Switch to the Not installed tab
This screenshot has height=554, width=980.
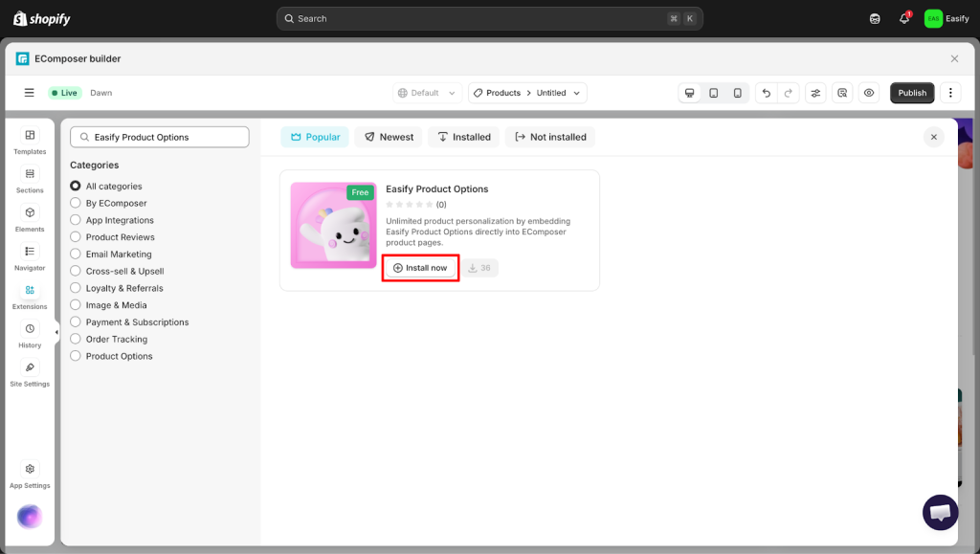pyautogui.click(x=550, y=137)
